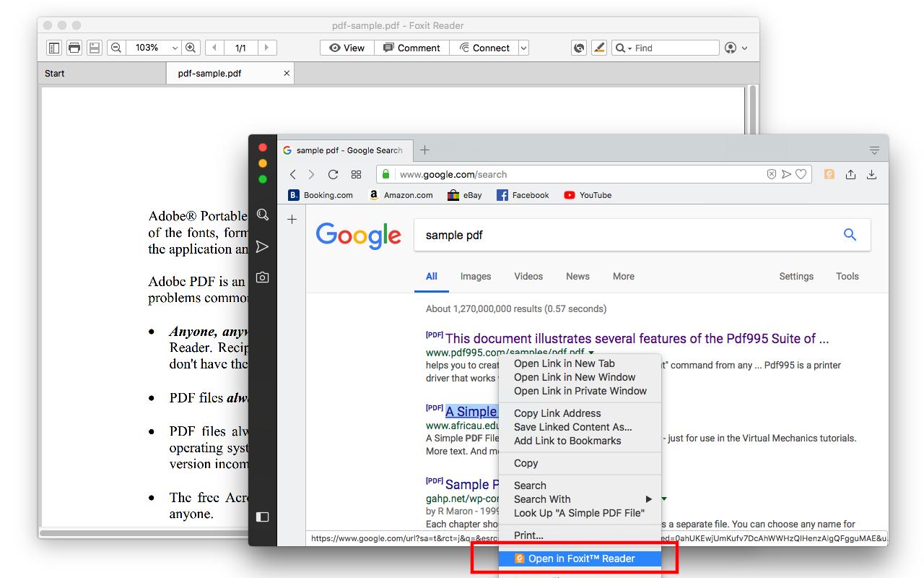924x578 pixels.
Task: Toggle the side panel with bottom sidebar button
Action: click(x=262, y=517)
